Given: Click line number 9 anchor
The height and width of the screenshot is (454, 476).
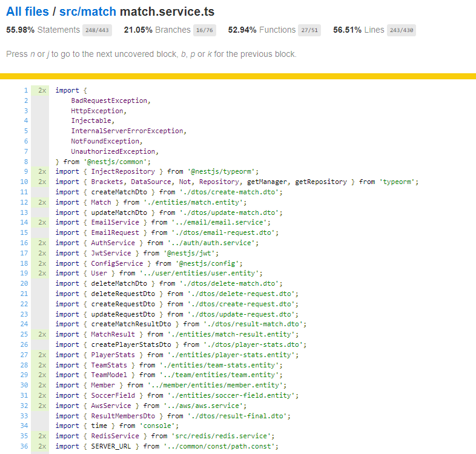Looking at the screenshot, I should click(x=26, y=171).
